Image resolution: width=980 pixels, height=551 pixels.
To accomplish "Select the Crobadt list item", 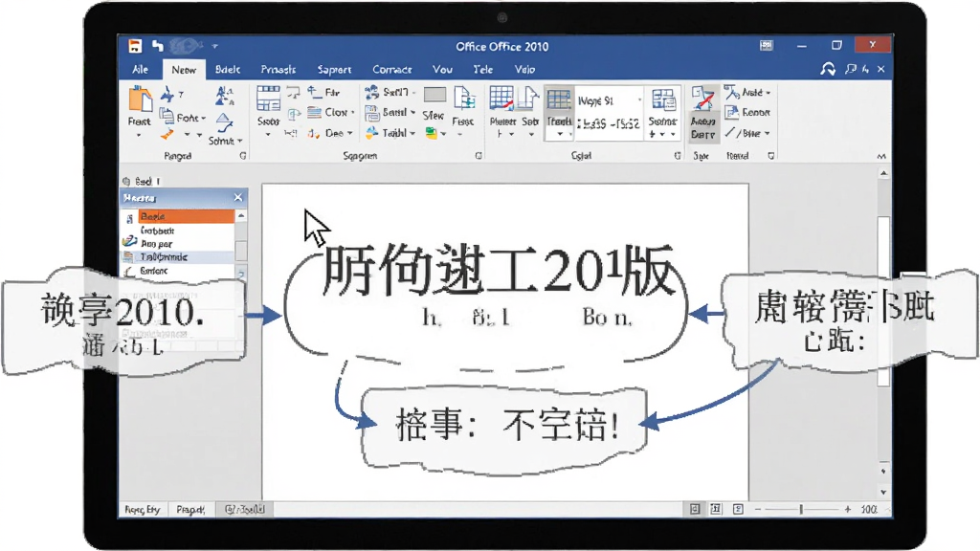I will pos(158,231).
